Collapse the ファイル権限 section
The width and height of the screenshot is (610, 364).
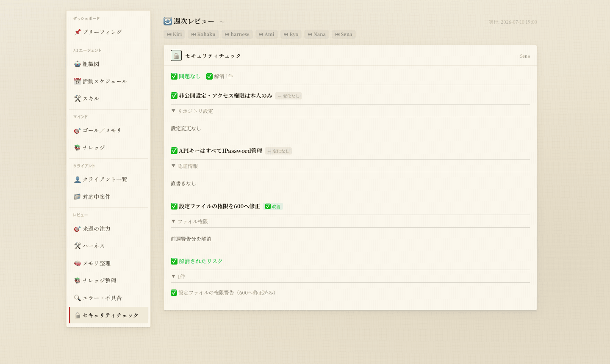click(189, 221)
